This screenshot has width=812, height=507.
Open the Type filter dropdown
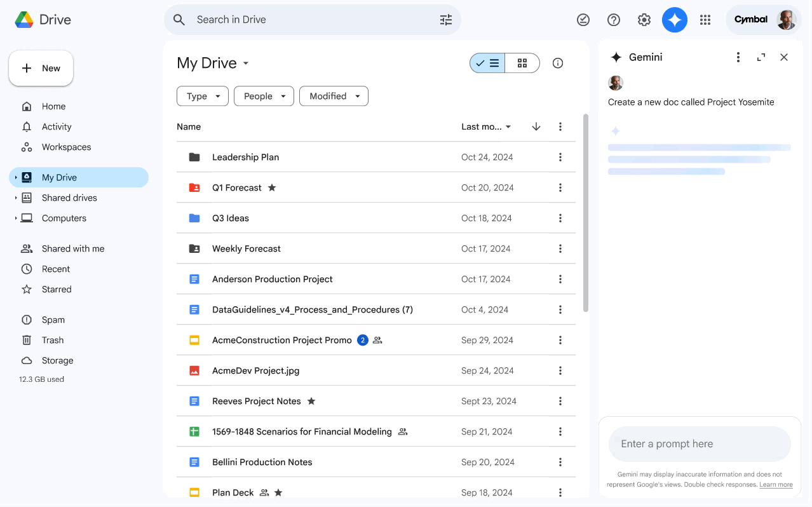[x=203, y=96]
